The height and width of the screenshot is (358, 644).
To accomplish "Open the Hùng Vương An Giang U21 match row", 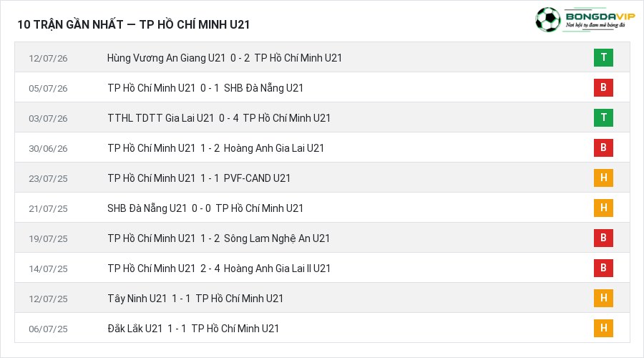I will click(x=323, y=57).
